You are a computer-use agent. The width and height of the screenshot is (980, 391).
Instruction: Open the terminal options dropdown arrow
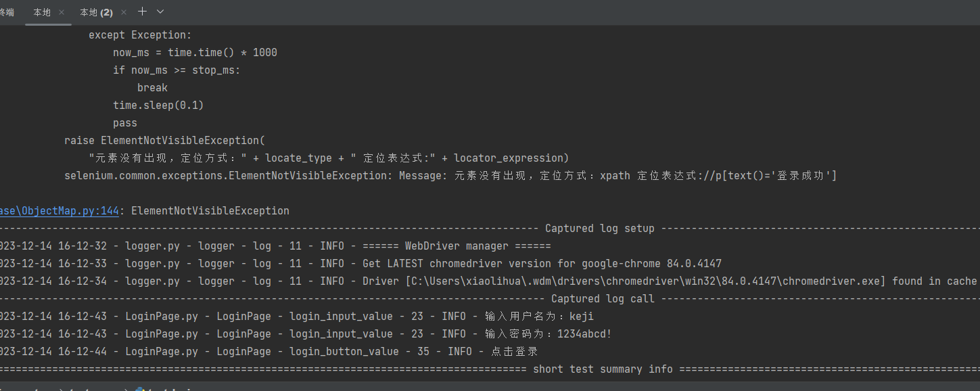tap(160, 11)
